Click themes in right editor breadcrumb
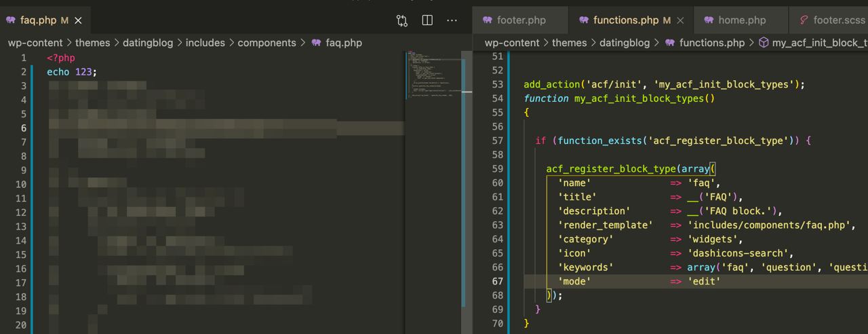 [569, 43]
